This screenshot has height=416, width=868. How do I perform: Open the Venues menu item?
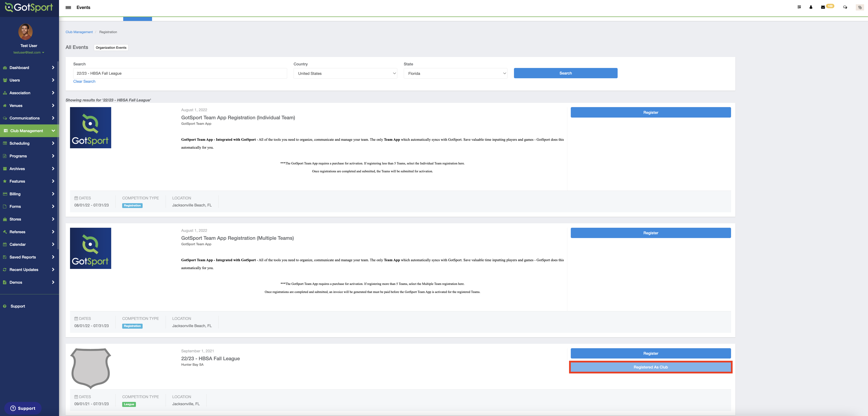point(29,105)
